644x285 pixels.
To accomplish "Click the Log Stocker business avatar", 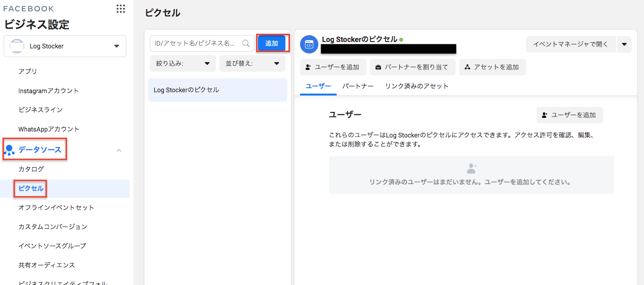I will point(17,46).
